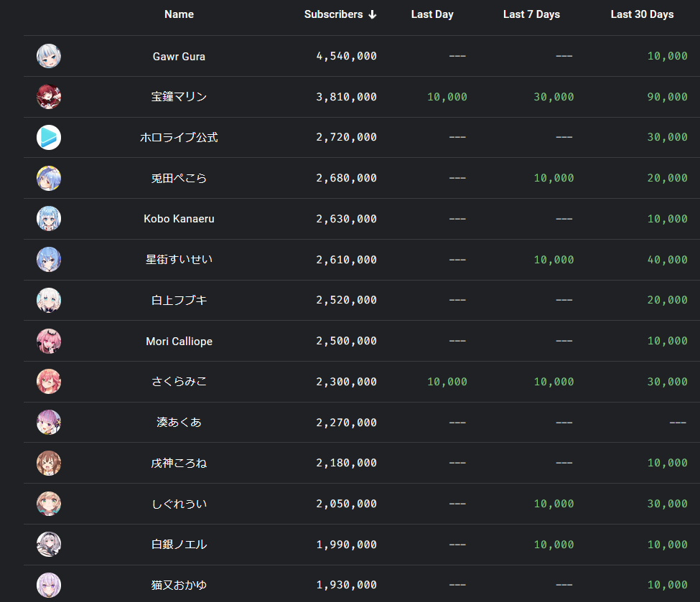700x602 pixels.
Task: Select 兎田ぺこら's 20,000 thirty-day gain
Action: coord(668,178)
